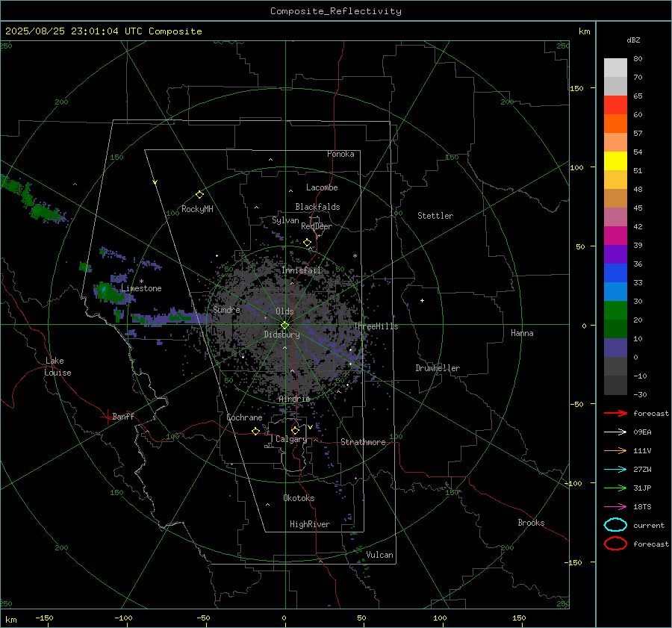Select the light blue 33 dBZ swatch
The height and width of the screenshot is (628, 672).
[x=615, y=292]
